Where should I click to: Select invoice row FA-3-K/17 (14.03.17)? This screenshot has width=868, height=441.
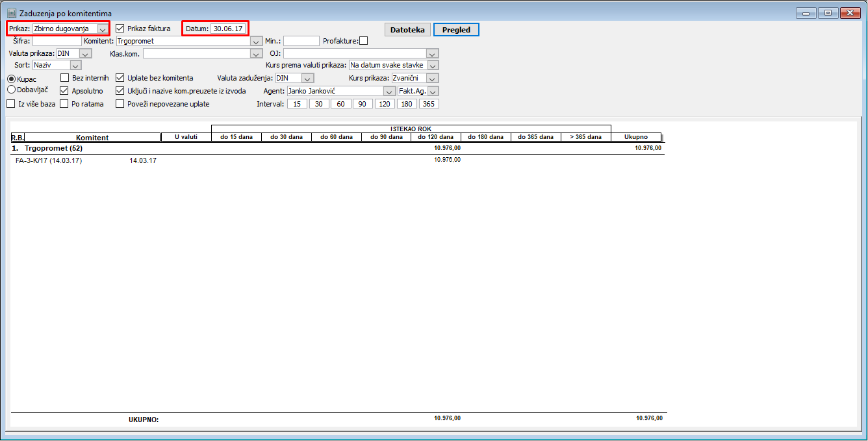coord(338,160)
